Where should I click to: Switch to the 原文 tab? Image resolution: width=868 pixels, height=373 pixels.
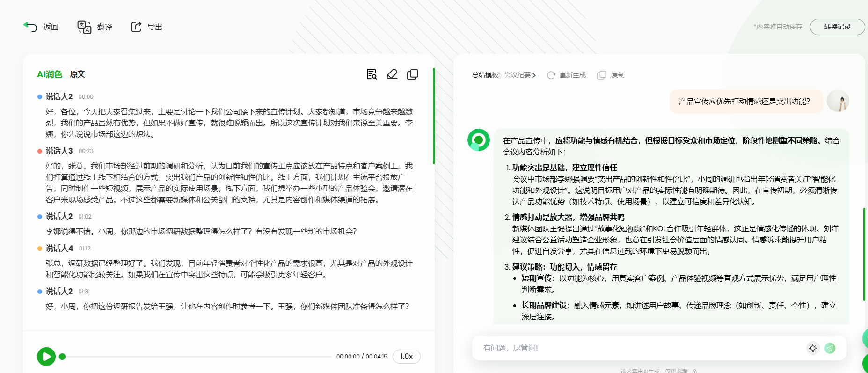[x=77, y=74]
